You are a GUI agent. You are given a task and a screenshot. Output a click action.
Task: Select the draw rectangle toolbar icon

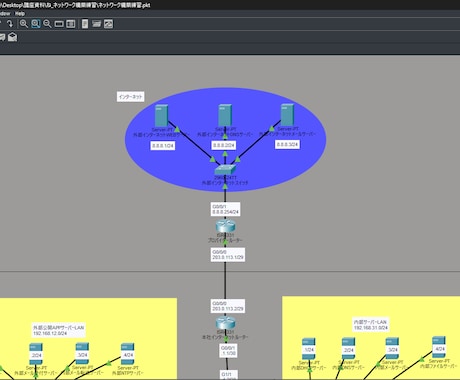click(59, 24)
